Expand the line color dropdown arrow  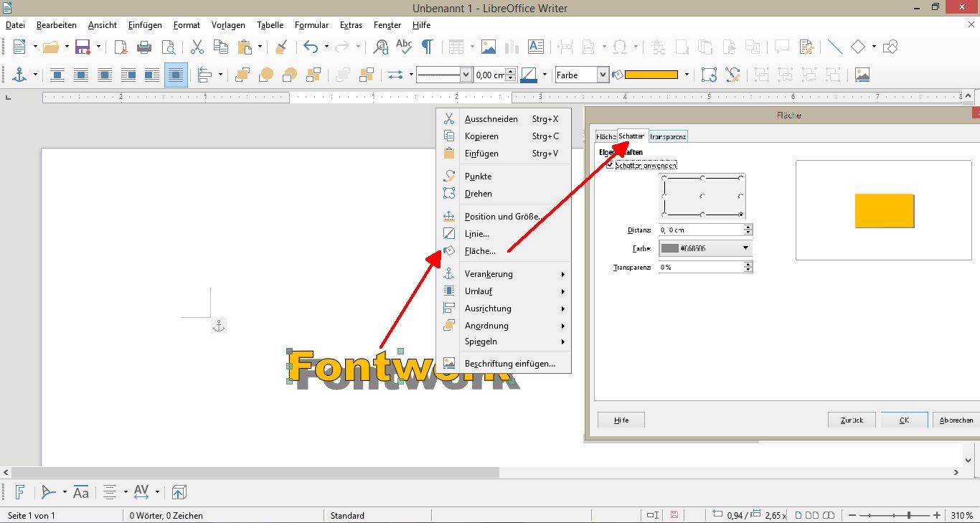[x=545, y=75]
